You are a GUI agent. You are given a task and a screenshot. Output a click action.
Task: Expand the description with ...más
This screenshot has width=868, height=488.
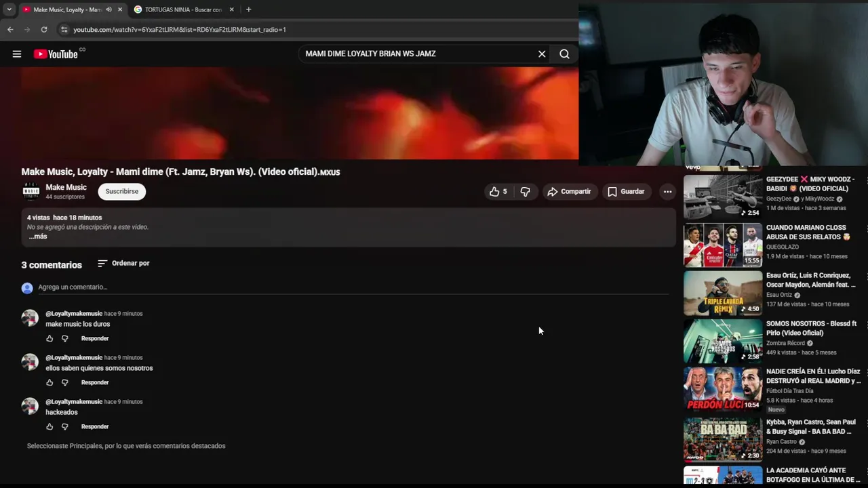click(x=38, y=237)
